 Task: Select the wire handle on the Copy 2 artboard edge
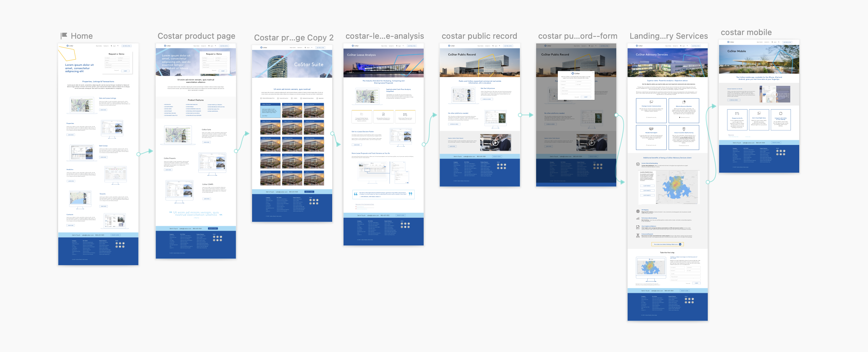pyautogui.click(x=332, y=134)
